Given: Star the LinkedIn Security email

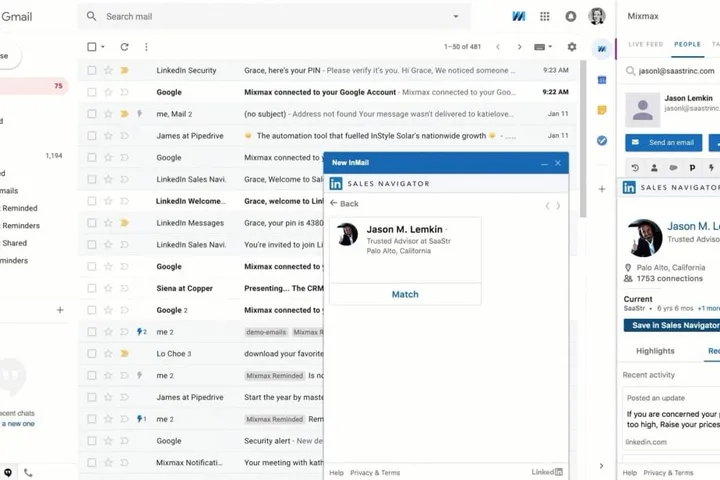Looking at the screenshot, I should (x=108, y=70).
